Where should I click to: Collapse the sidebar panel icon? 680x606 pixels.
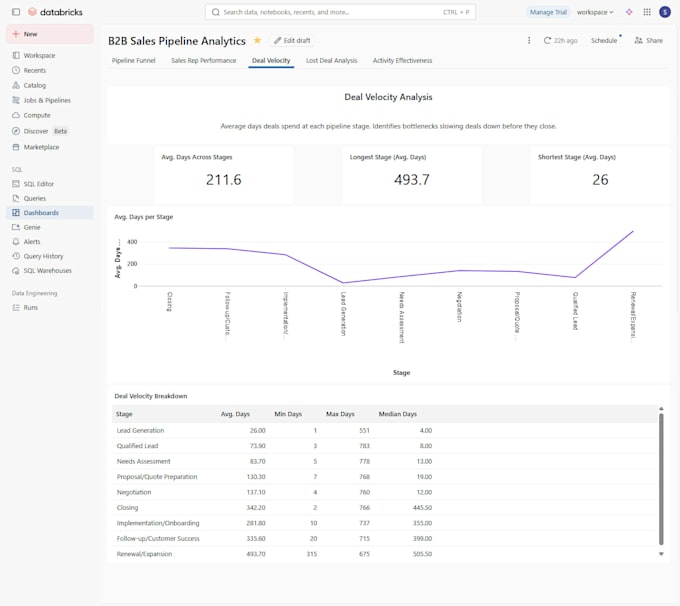tap(16, 12)
